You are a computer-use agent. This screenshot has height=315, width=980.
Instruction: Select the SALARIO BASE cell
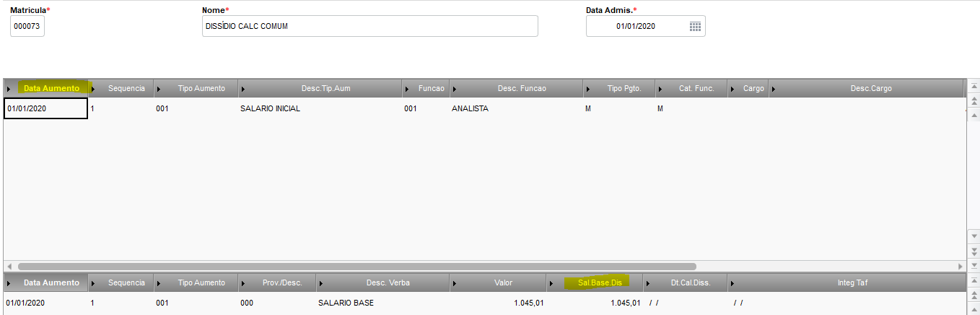click(x=382, y=303)
